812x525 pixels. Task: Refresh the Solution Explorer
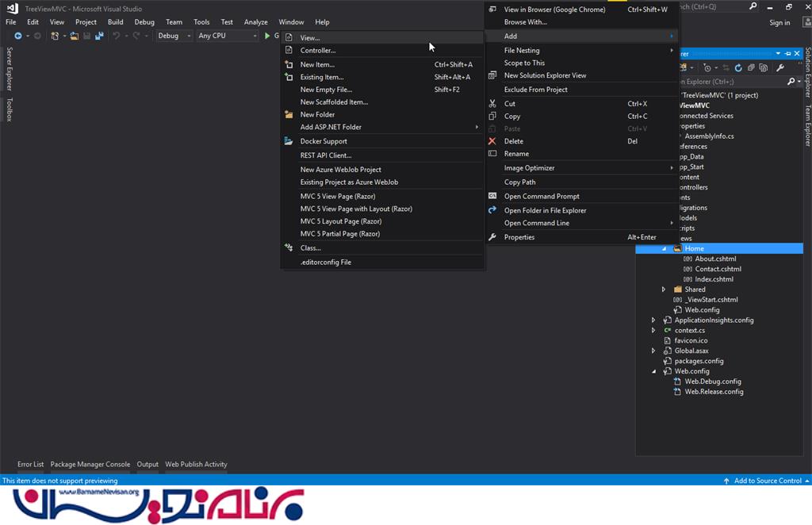tap(738, 68)
